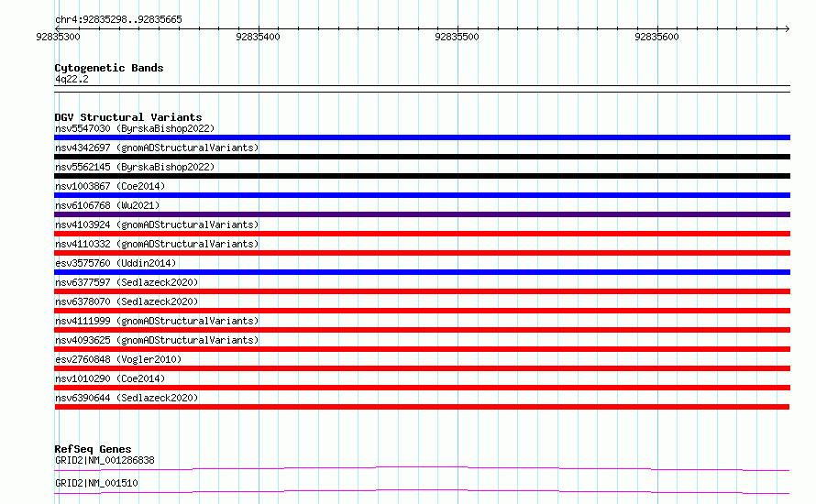The image size is (816, 504).
Task: Select the magenta GRID2|NM_001286838 intron line
Action: (x=422, y=468)
